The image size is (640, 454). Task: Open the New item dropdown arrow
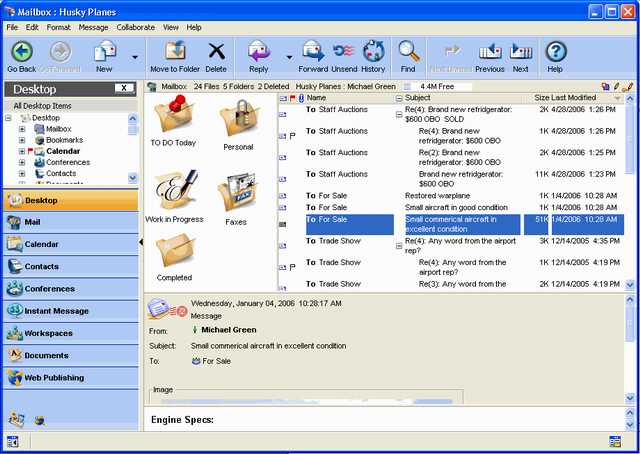pos(135,57)
